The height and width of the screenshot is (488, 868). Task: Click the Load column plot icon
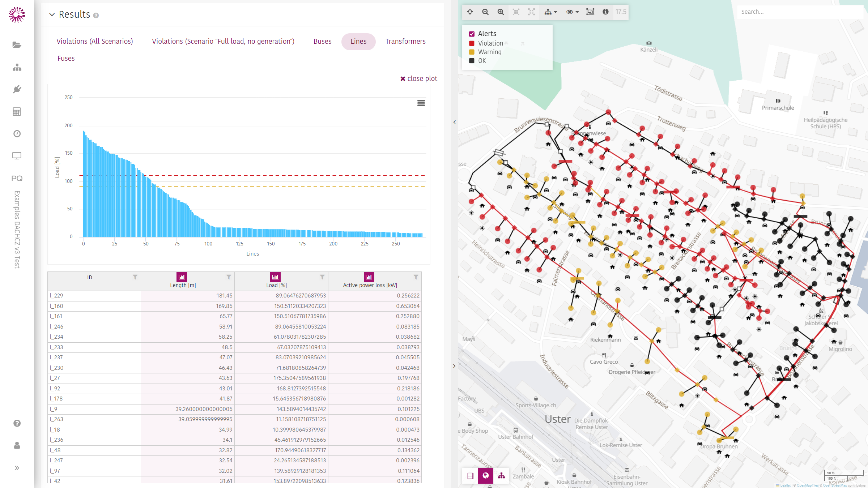(276, 277)
